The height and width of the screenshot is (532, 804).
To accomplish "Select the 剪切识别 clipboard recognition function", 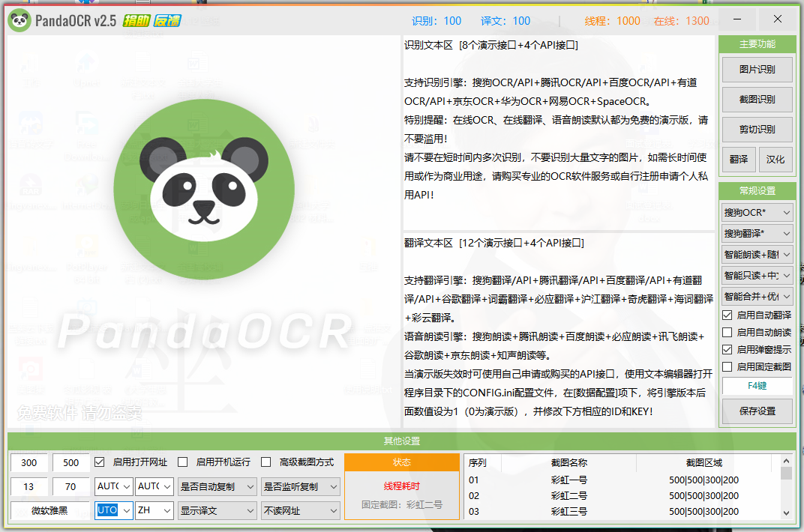I will click(757, 129).
